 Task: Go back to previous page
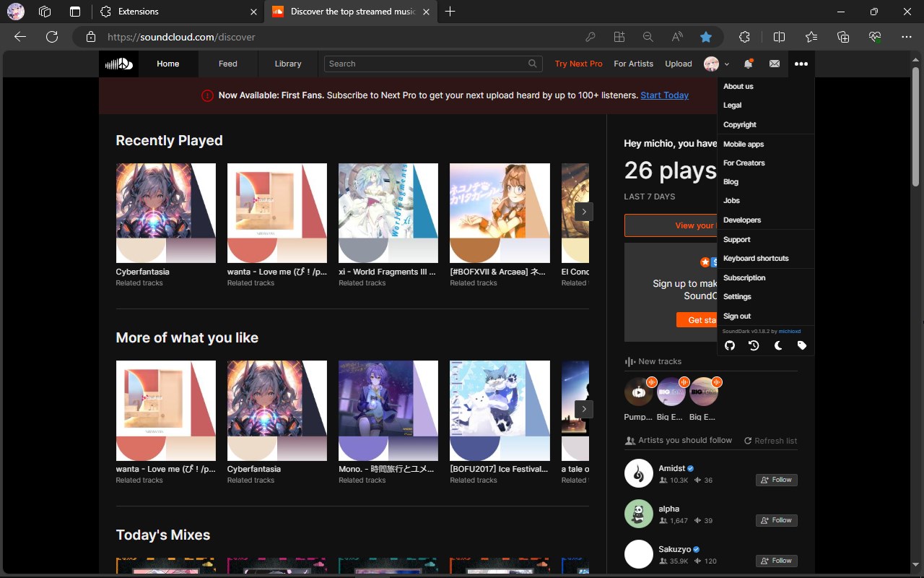20,37
